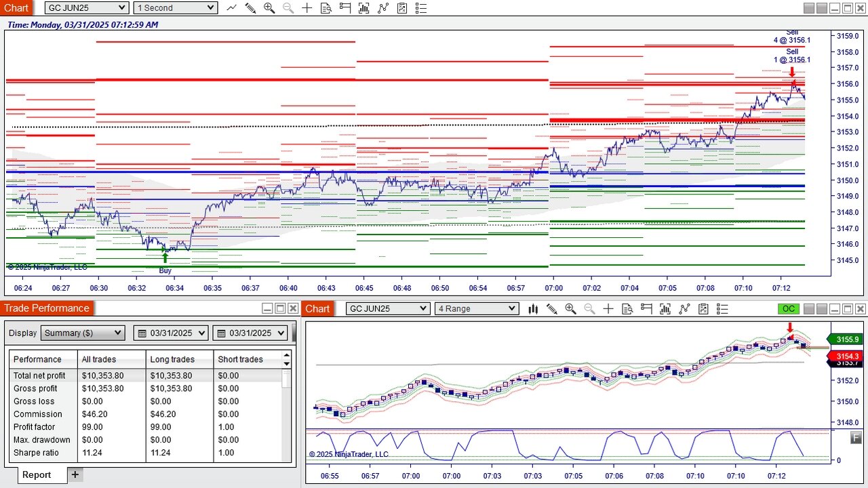Click the 3155.9 green price marker
Screen dimensions: 868x488
[847, 340]
